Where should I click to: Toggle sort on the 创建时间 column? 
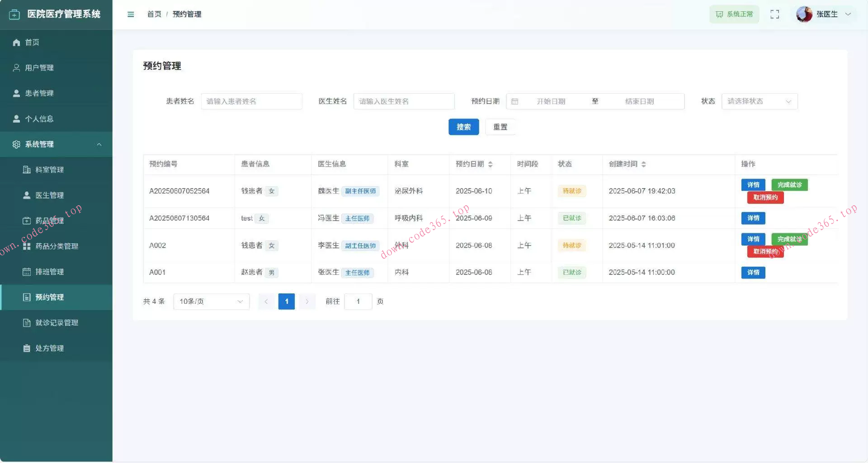pyautogui.click(x=643, y=164)
